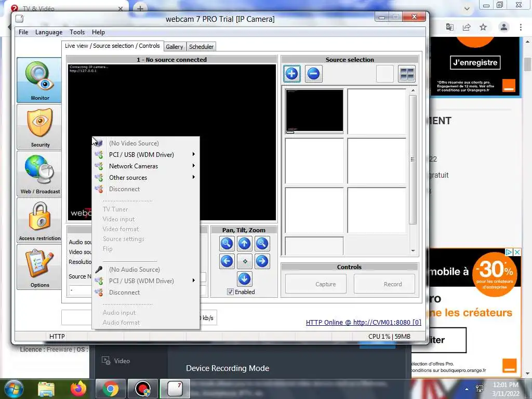Open the Options section in the sidebar
The width and height of the screenshot is (532, 399).
coord(39,267)
